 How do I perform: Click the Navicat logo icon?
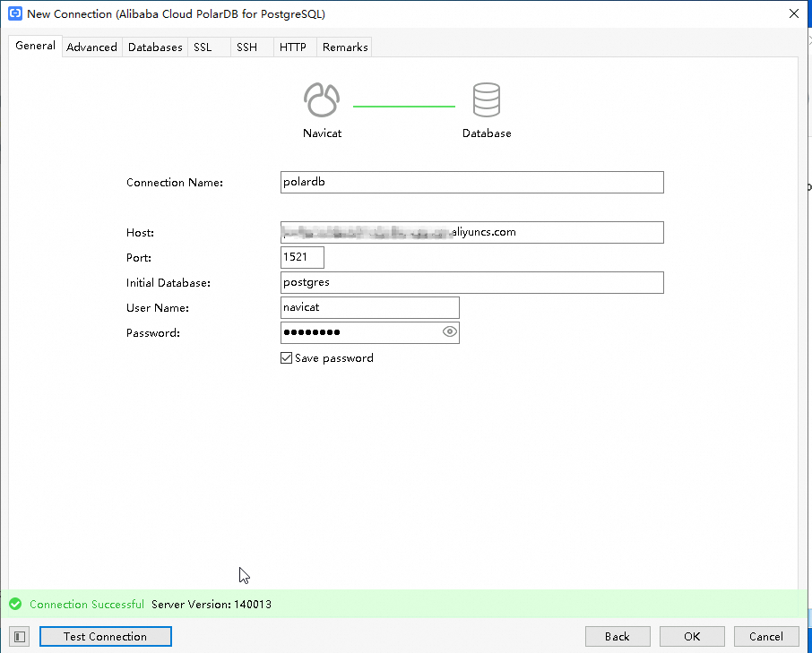322,99
